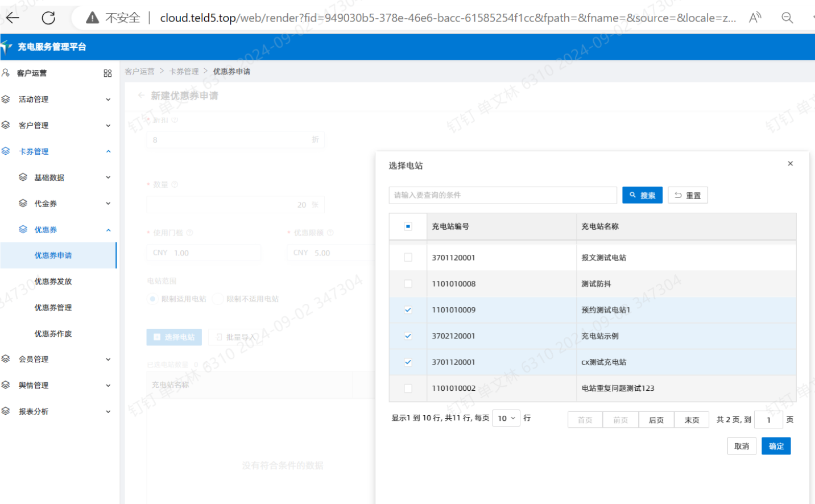This screenshot has width=815, height=504.
Task: Click the read aloud icon in address bar
Action: tap(755, 18)
